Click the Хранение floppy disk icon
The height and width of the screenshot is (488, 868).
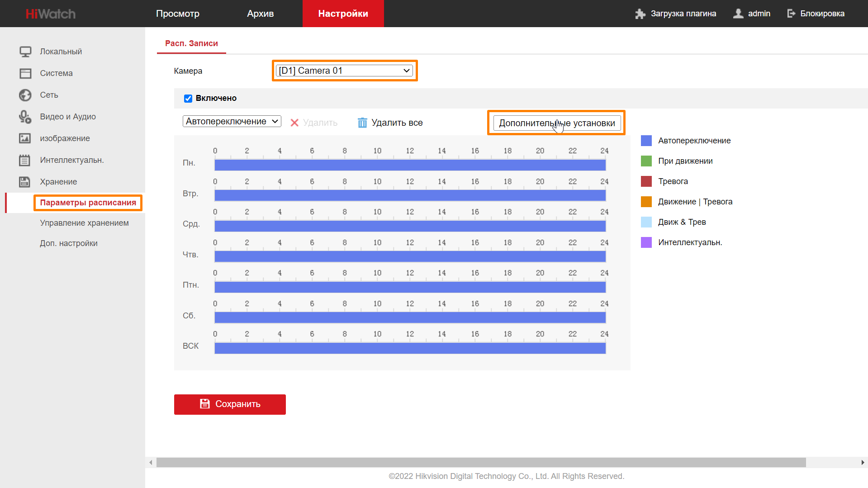click(x=24, y=182)
